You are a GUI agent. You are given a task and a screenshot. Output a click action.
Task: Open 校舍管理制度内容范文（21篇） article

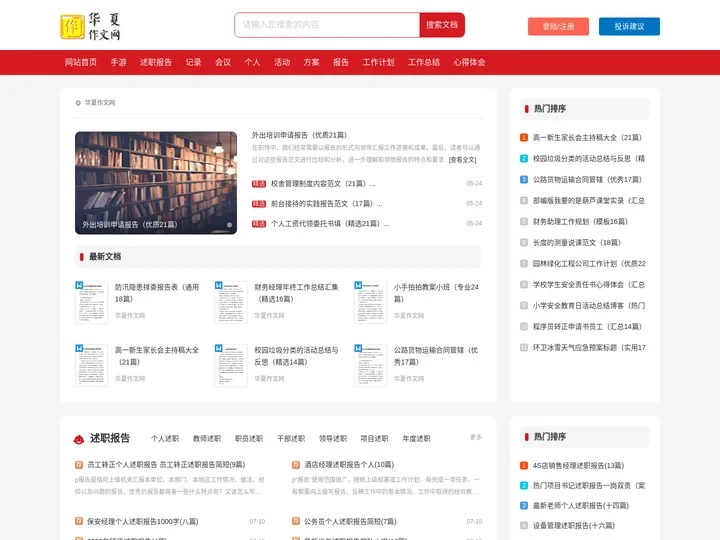click(323, 184)
